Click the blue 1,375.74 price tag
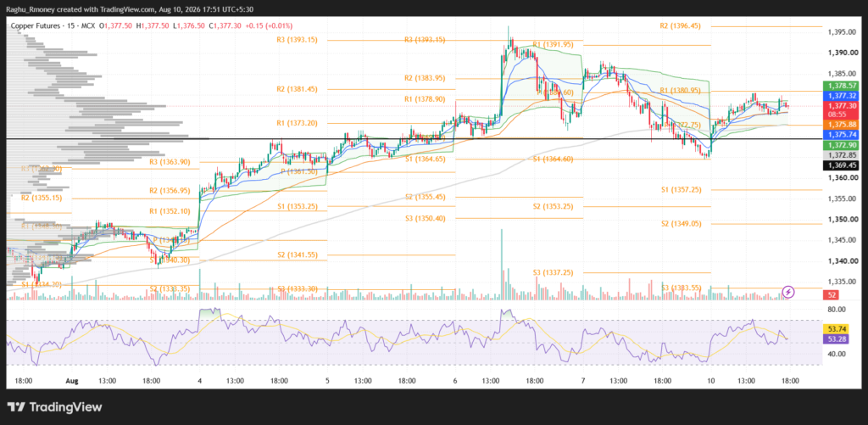This screenshot has width=868, height=425. (x=841, y=135)
